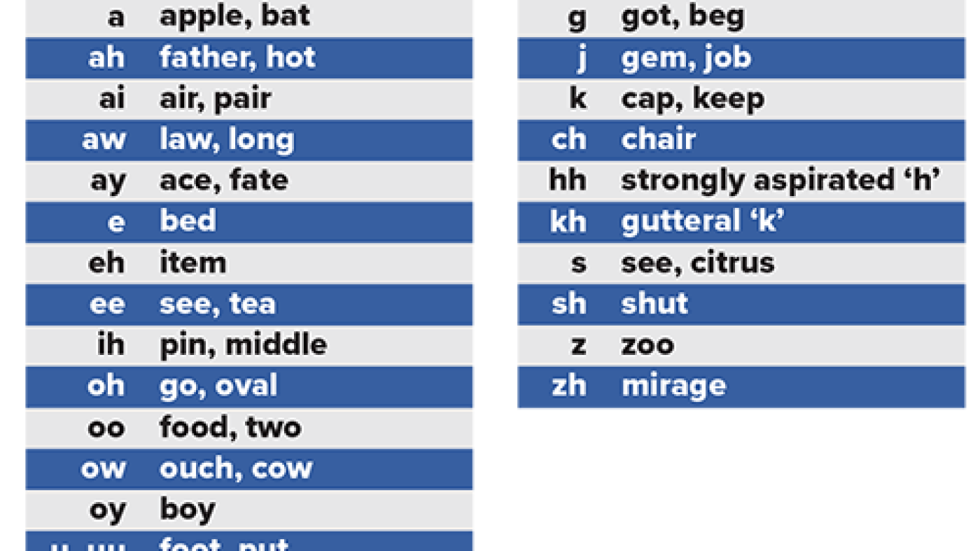Click the 'ih' pin, middle row
Viewport: 980px width, 551px height.
[x=249, y=345]
